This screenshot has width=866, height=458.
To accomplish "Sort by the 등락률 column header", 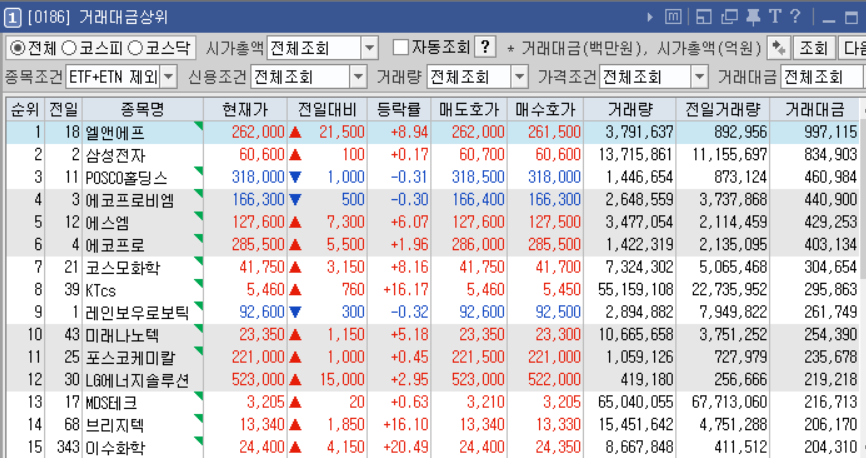I will click(x=399, y=109).
